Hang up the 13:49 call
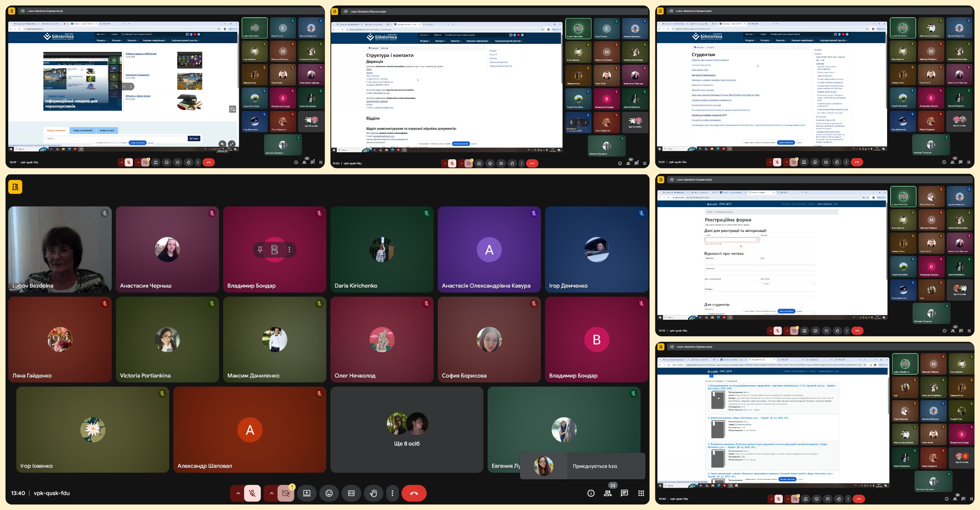The image size is (980, 510). pos(209,162)
